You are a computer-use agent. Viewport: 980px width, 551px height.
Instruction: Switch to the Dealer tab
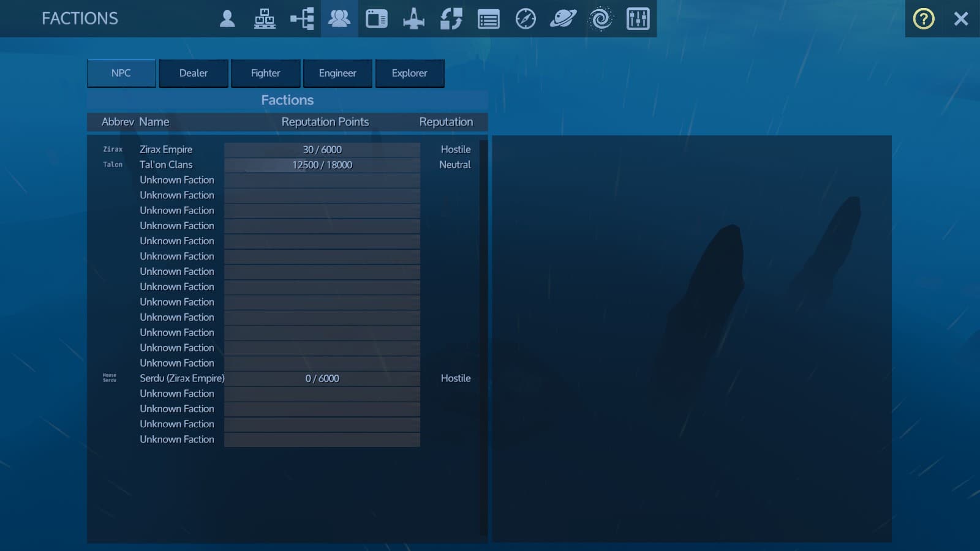[x=194, y=73]
